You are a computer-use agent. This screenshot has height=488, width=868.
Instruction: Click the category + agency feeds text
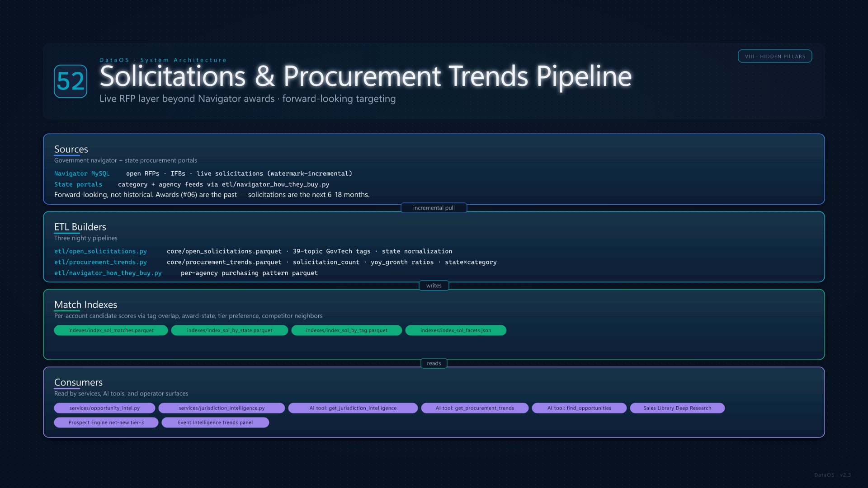pos(224,184)
